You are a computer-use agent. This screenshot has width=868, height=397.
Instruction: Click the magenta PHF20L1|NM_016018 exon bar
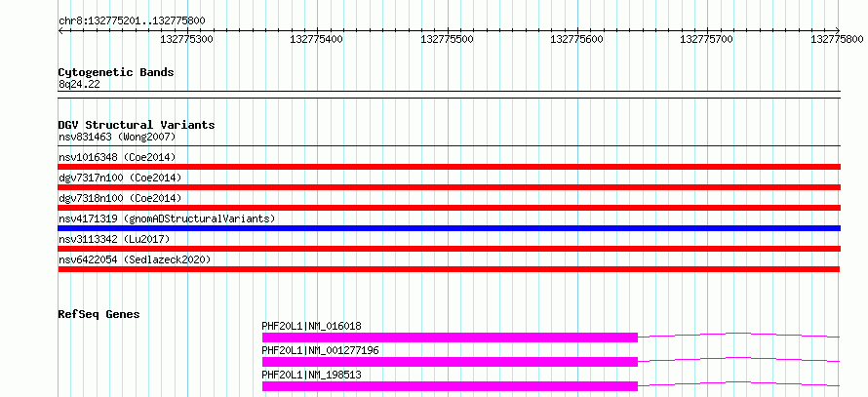(450, 337)
